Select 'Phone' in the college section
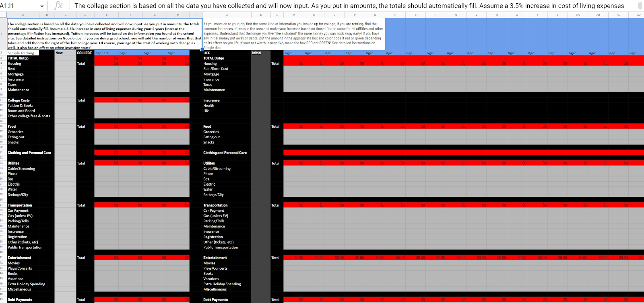The image size is (644, 303). tap(12, 174)
